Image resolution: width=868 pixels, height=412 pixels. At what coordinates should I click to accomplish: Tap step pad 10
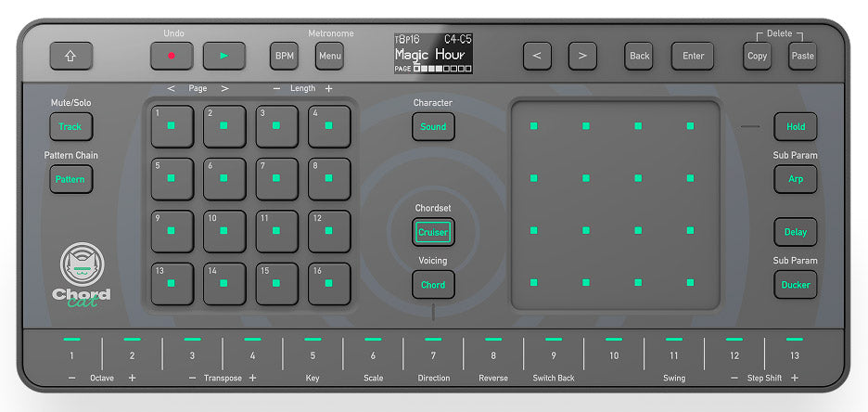224,231
